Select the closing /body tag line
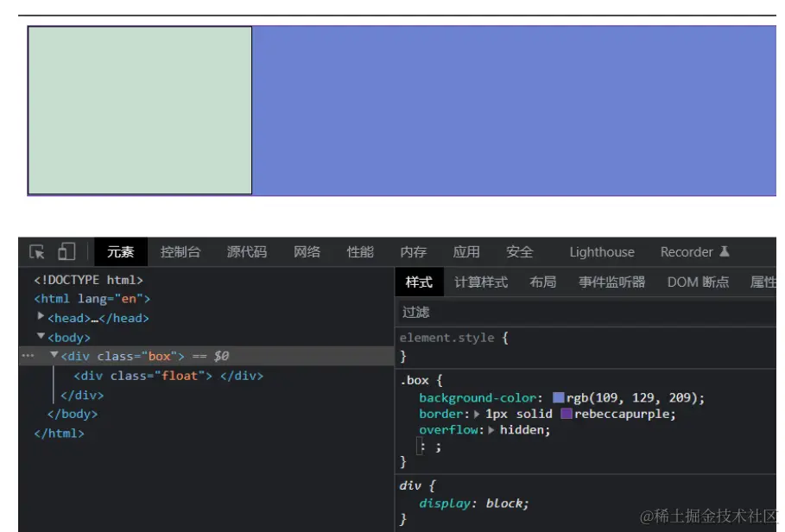The width and height of the screenshot is (785, 532). (x=72, y=414)
